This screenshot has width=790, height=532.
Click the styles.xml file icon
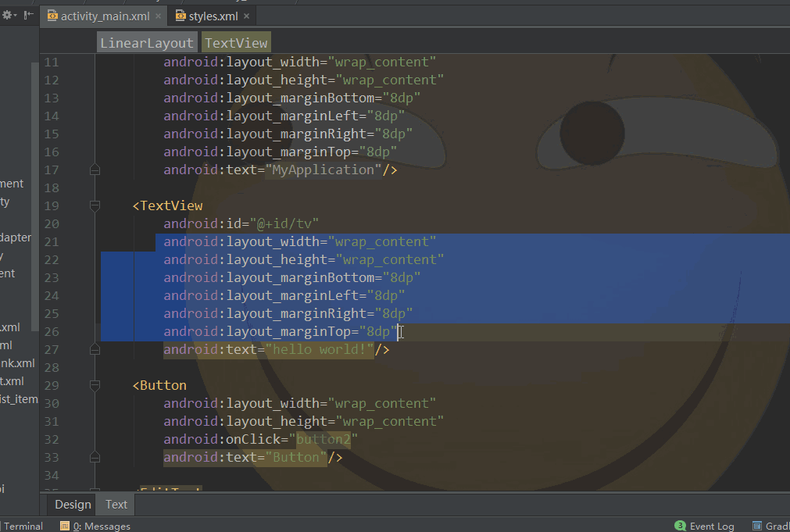pos(181,16)
